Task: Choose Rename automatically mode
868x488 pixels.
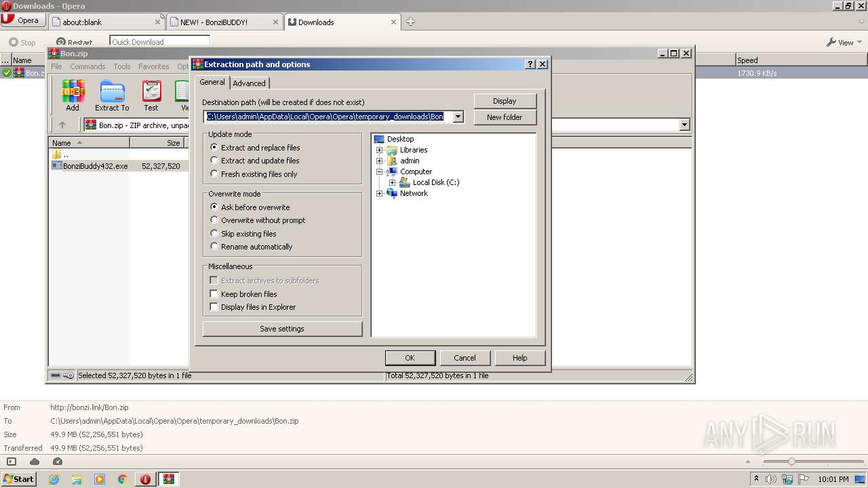Action: 252,247
